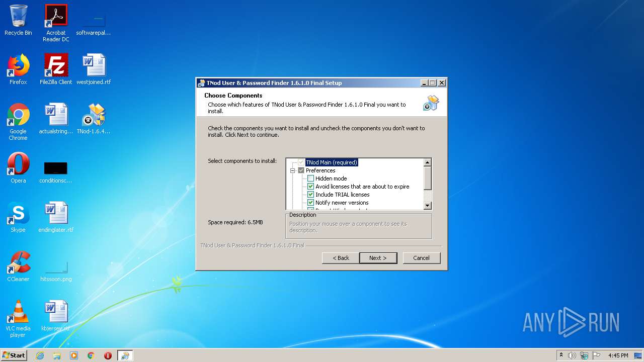Collapse the Preferences tree node
Image resolution: width=644 pixels, height=362 pixels.
pos(292,170)
